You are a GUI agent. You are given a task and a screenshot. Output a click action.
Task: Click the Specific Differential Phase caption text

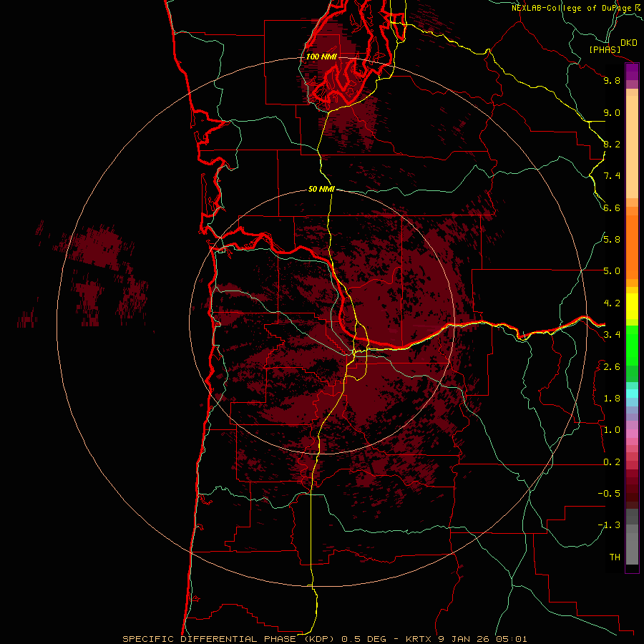(x=324, y=639)
